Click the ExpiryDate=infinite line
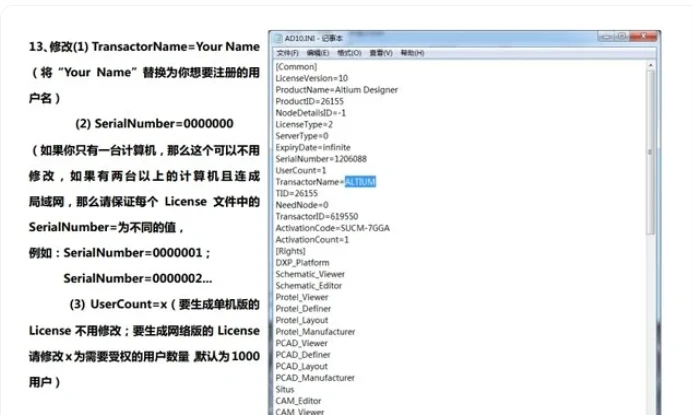 click(x=313, y=147)
